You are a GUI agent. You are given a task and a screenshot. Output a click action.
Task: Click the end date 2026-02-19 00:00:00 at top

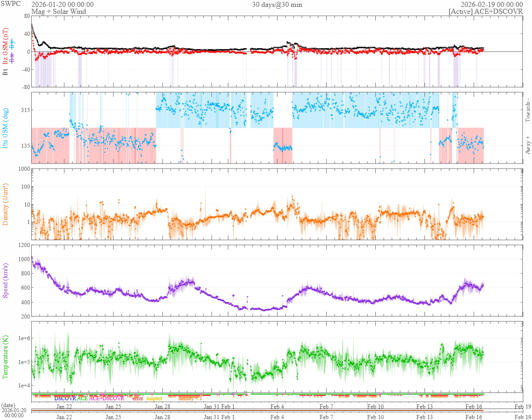(x=492, y=5)
